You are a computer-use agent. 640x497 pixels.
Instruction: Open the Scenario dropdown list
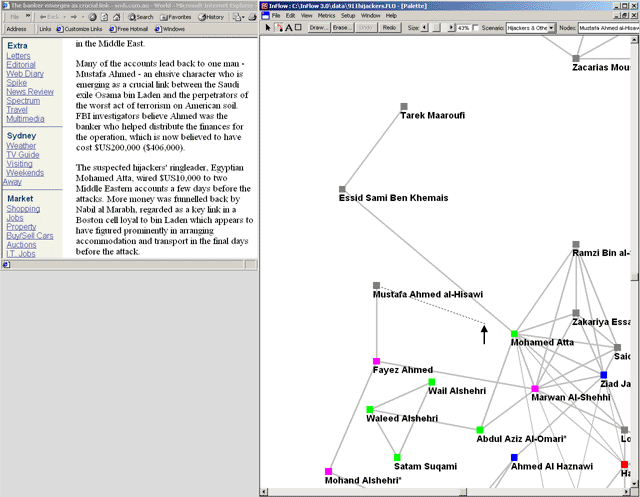click(552, 28)
